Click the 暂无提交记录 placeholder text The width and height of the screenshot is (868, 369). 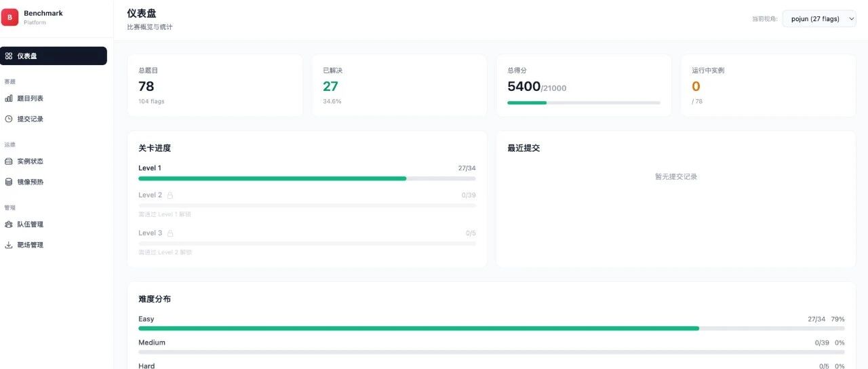pyautogui.click(x=676, y=176)
